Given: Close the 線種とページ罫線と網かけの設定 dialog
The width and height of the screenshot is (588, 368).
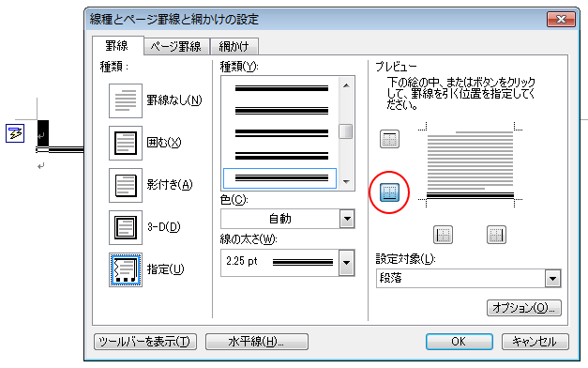Looking at the screenshot, I should coord(561,19).
